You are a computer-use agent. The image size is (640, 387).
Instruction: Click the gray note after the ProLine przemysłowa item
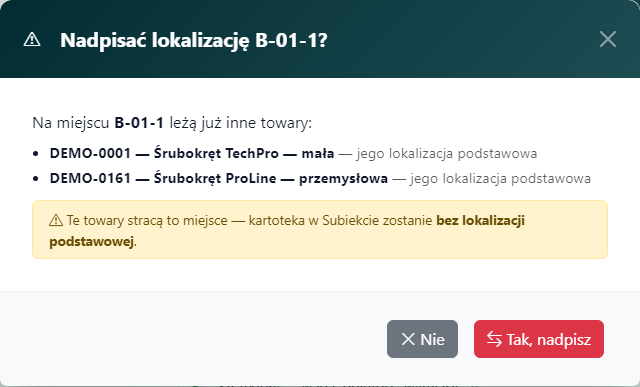(x=491, y=179)
